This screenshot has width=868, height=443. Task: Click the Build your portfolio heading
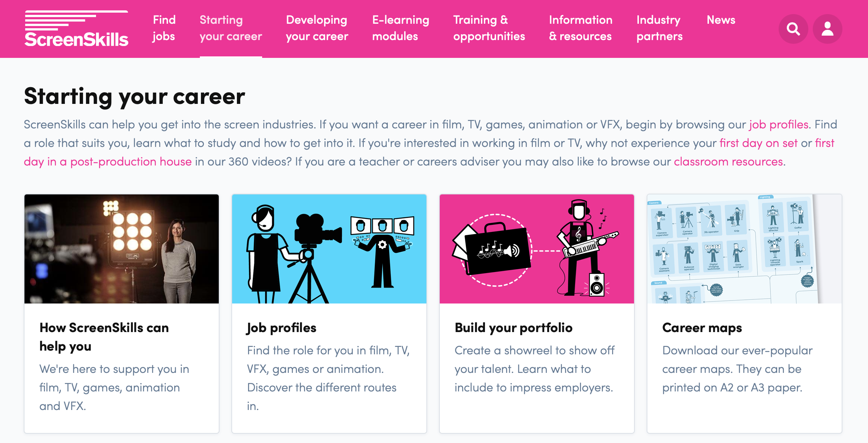[x=514, y=328]
